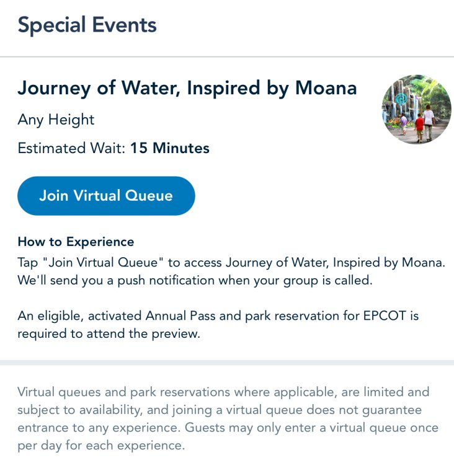454x476 pixels.
Task: Click the "entrance to any experience" disclaimer line
Action: click(228, 428)
